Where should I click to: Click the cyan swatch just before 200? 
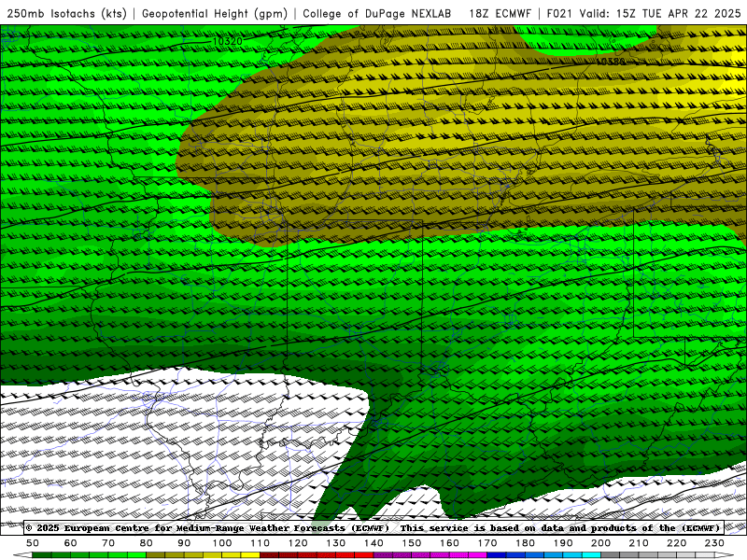point(592,555)
